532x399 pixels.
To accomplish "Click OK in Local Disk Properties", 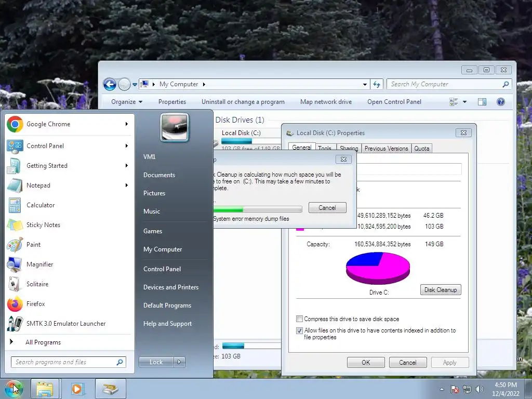I will pyautogui.click(x=366, y=362).
